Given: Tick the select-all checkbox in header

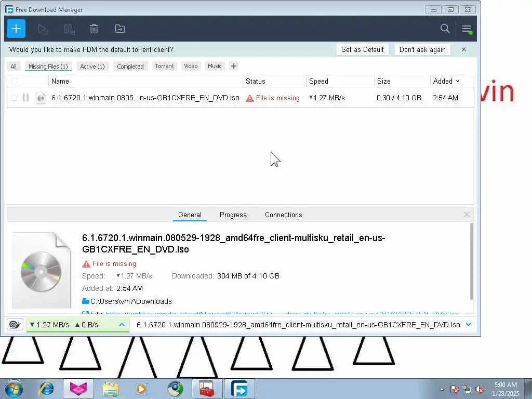Looking at the screenshot, I should [14, 81].
